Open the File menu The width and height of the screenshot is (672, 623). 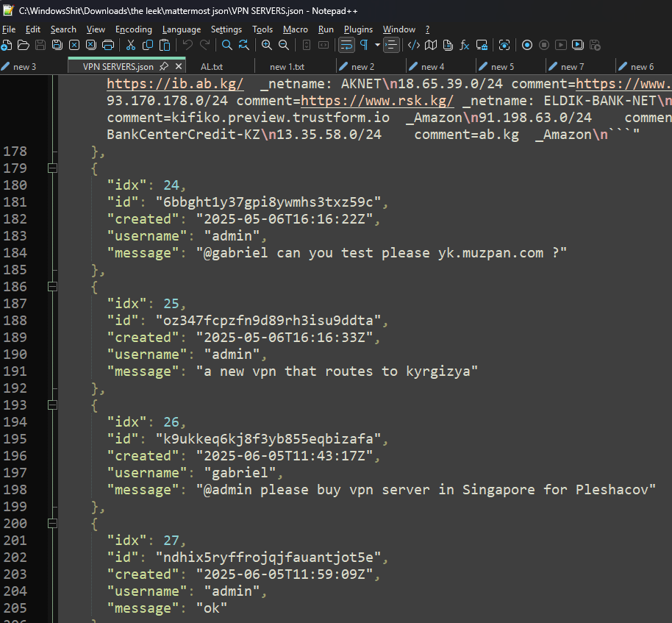click(9, 29)
